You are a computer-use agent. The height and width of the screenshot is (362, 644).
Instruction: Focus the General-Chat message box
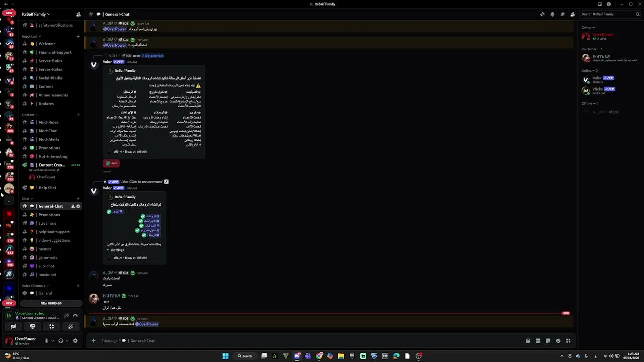pyautogui.click(x=310, y=340)
